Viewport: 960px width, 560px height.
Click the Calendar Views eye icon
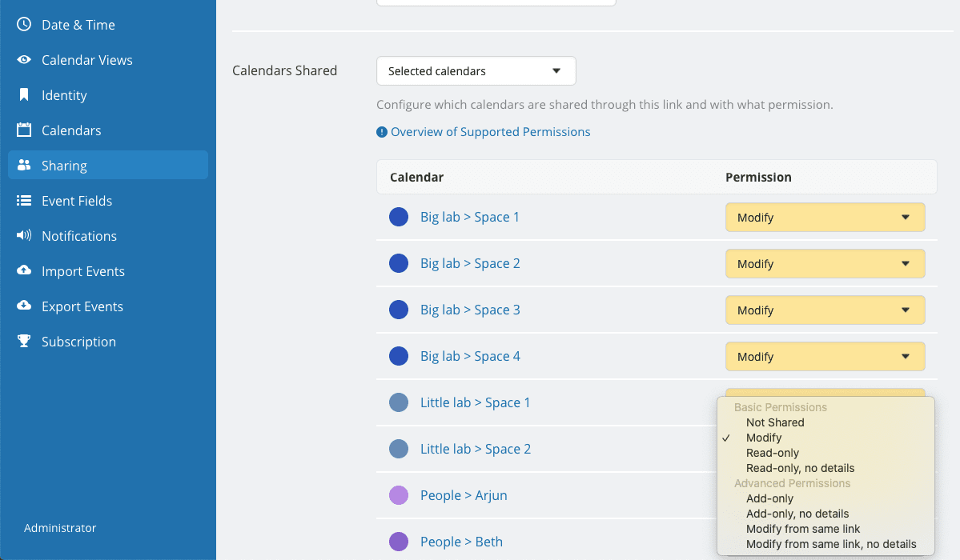(24, 60)
